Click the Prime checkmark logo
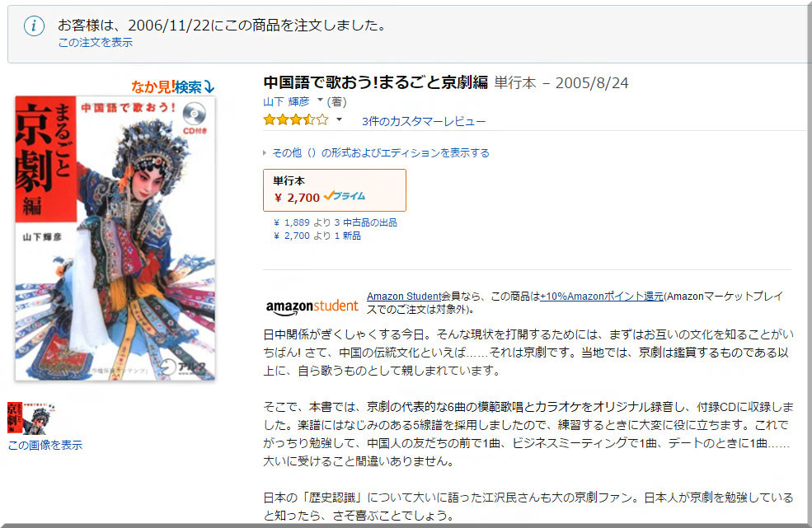Image resolution: width=812 pixels, height=528 pixels. point(345,196)
